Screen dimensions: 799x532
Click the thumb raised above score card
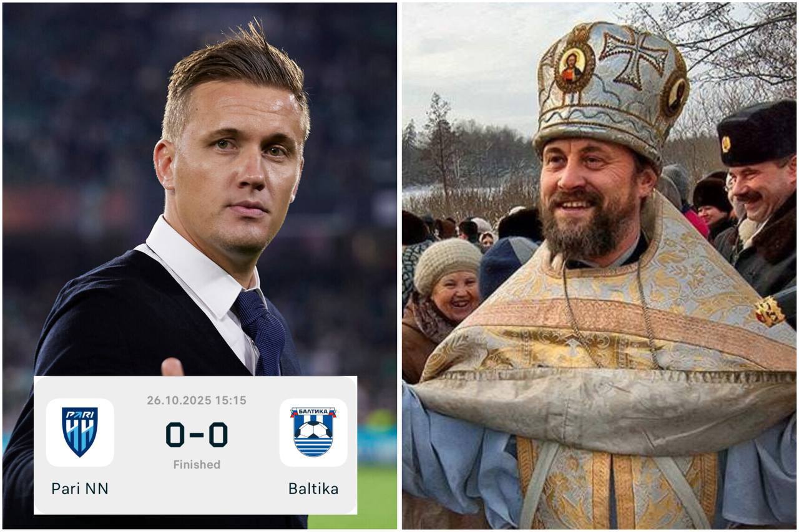click(172, 367)
